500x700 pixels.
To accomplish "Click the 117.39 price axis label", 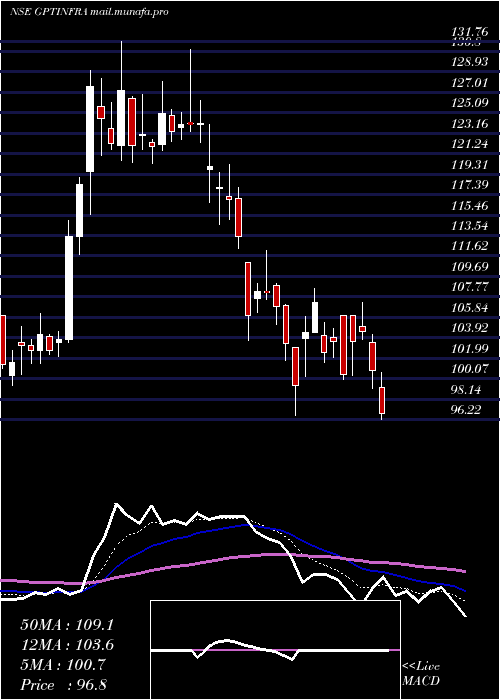I will click(x=472, y=185).
